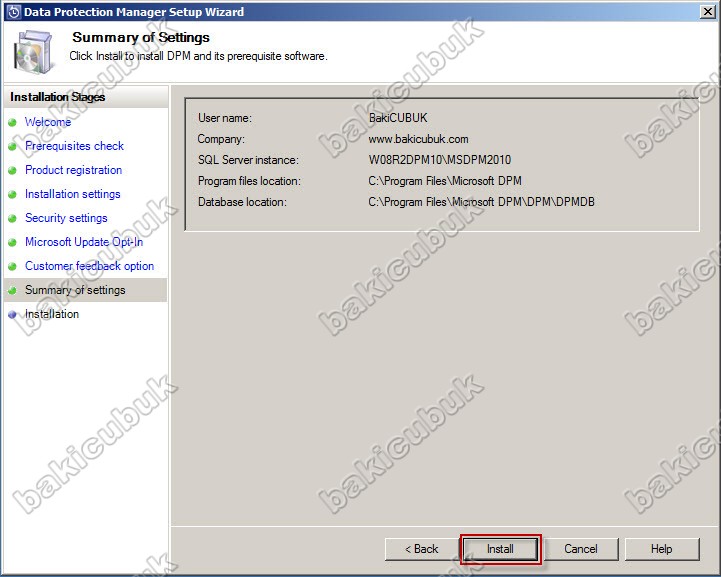This screenshot has width=721, height=577.
Task: Click the Installation stage entry
Action: 52,314
